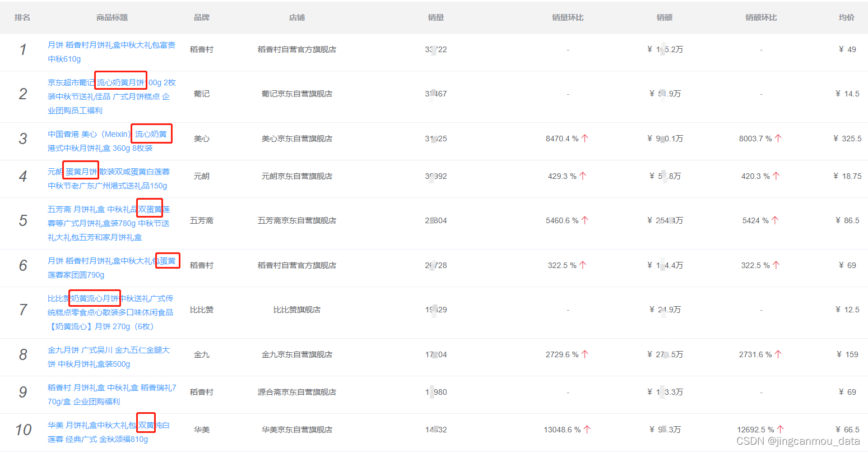868x452 pixels.
Task: Open rank 4 product 元朗 蛋黄月饼
Action: pyautogui.click(x=109, y=178)
